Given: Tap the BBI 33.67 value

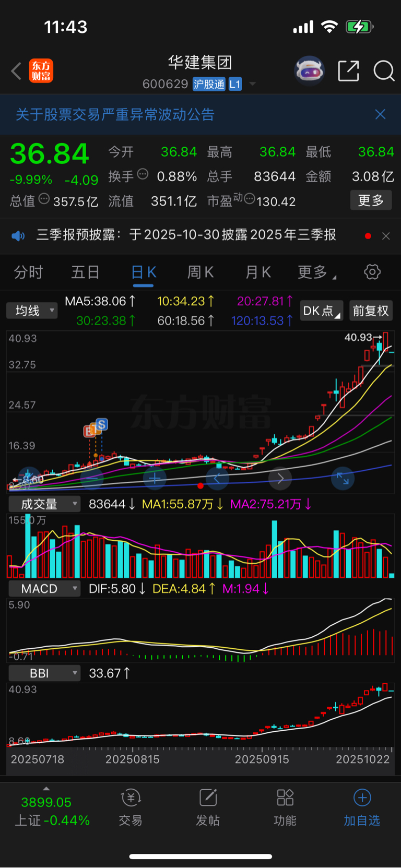Looking at the screenshot, I should pyautogui.click(x=109, y=673).
